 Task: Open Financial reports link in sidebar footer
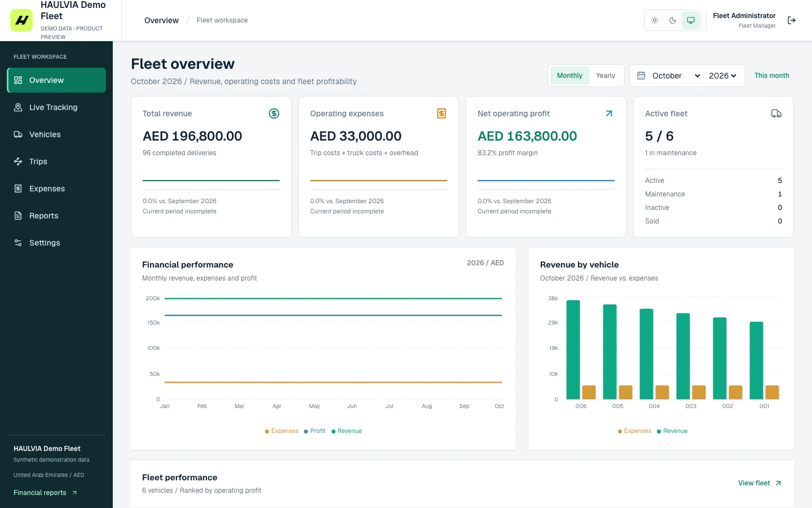point(45,493)
